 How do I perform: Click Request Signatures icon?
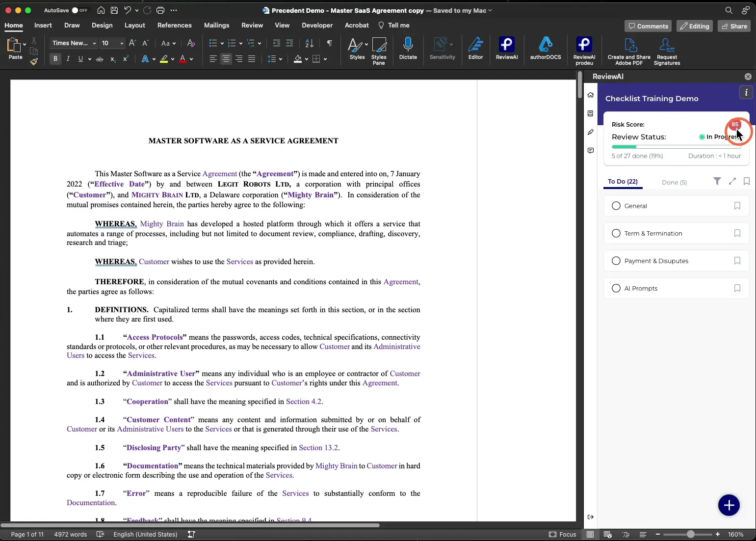click(x=667, y=51)
